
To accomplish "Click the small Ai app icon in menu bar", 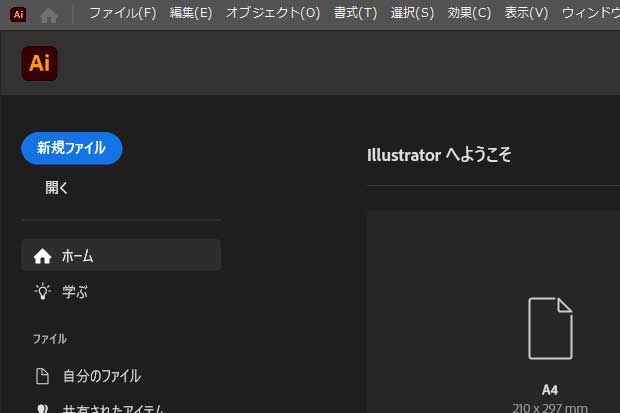I will point(18,14).
